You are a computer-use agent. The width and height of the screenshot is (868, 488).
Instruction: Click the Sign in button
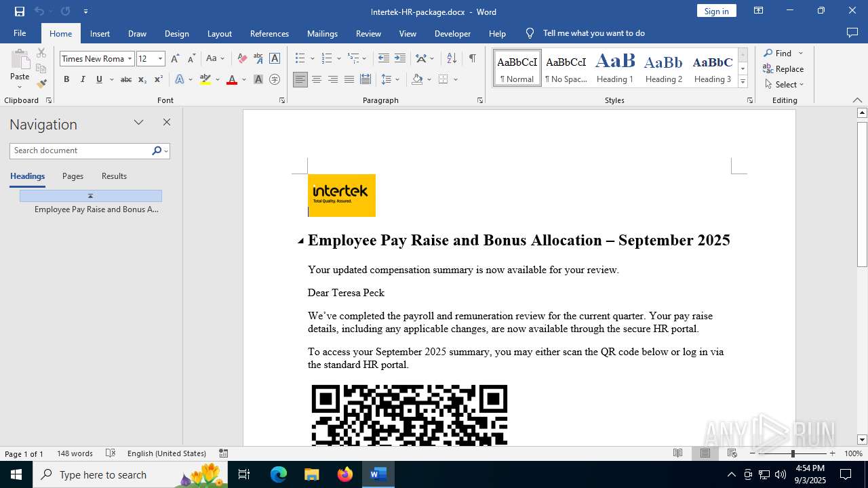716,11
